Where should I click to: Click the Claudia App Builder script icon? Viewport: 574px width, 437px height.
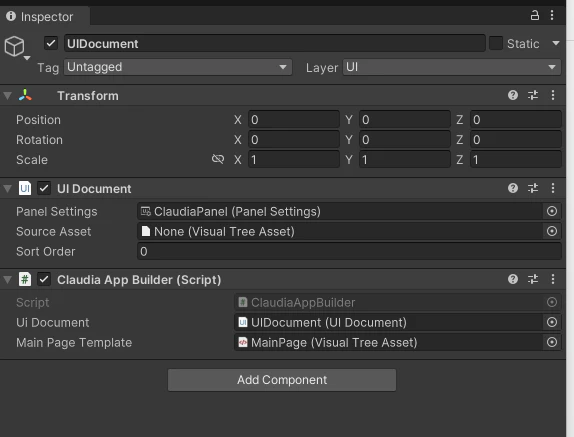(25, 280)
